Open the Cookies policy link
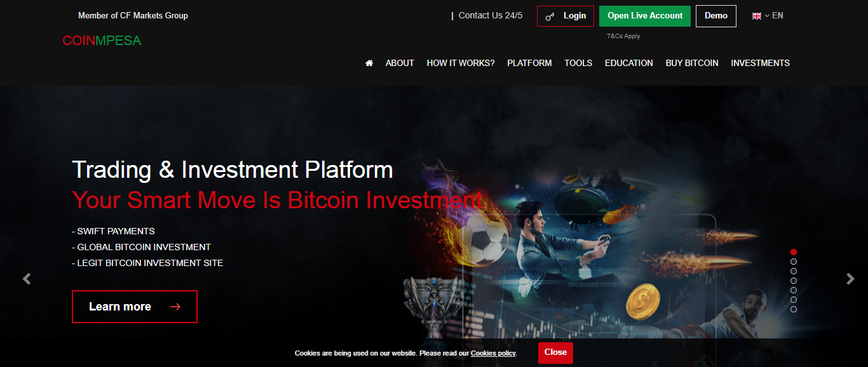The width and height of the screenshot is (868, 367). click(493, 353)
